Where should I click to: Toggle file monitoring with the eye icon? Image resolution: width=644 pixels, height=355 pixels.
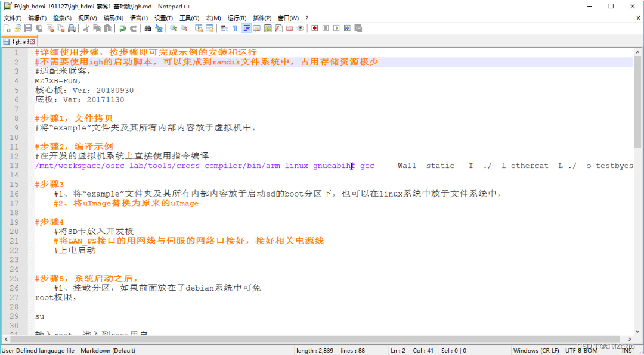pyautogui.click(x=300, y=29)
